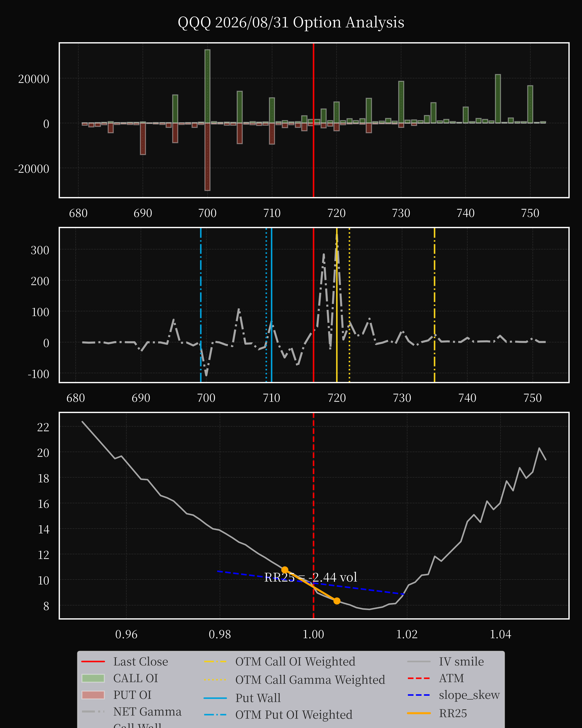Click the "22" y-axis label in the IV chart
The width and height of the screenshot is (582, 728).
point(43,428)
